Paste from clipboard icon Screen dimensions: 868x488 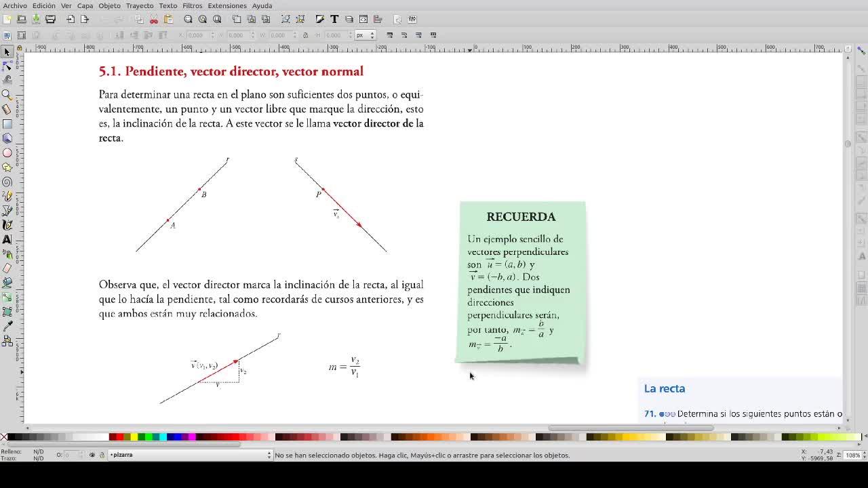168,19
